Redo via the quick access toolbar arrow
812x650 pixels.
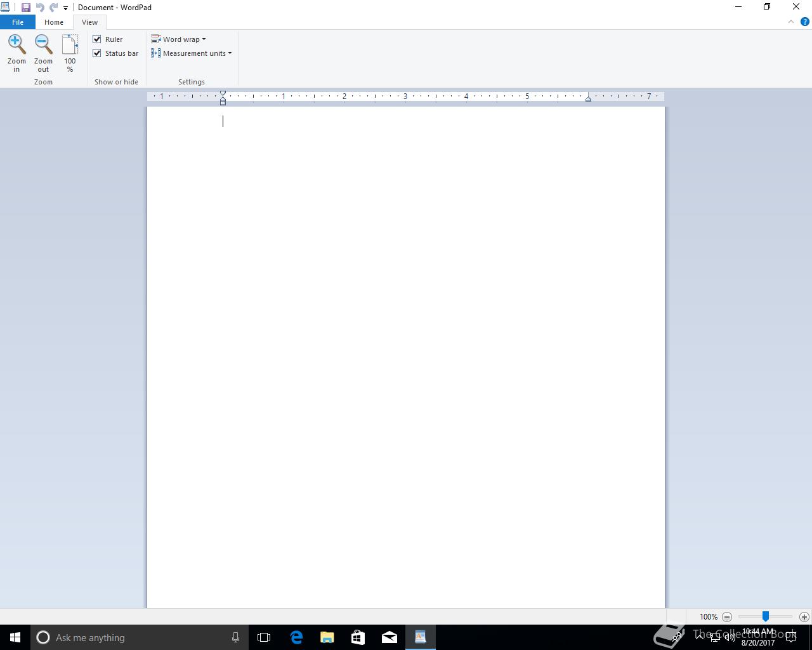pos(53,8)
